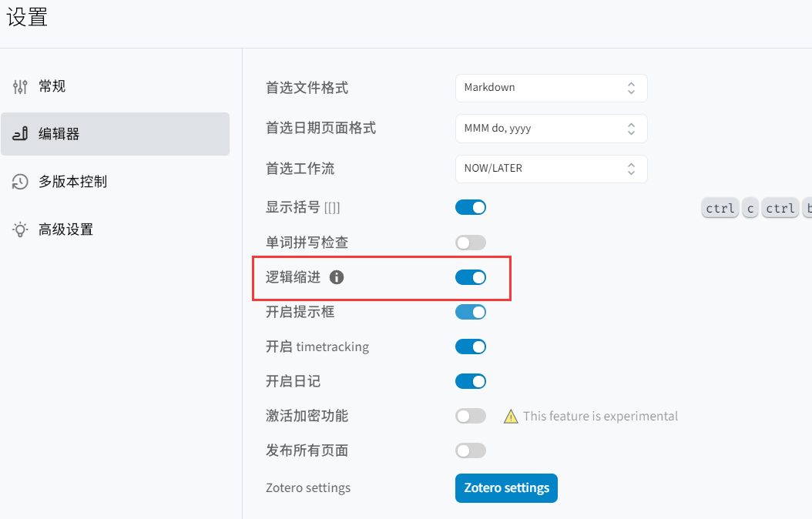
Task: Expand the 首选工作流 NOW/LATER dropdown
Action: coord(551,169)
